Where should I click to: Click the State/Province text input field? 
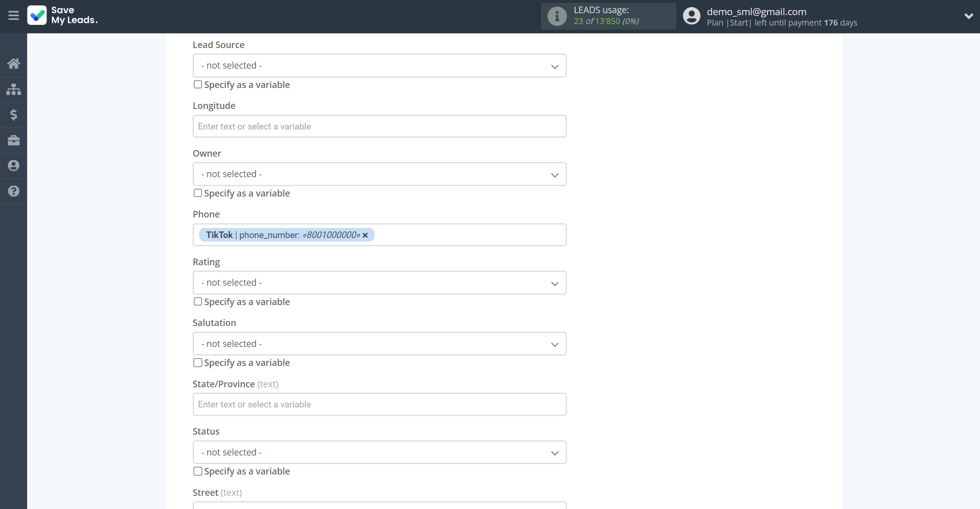tap(380, 404)
